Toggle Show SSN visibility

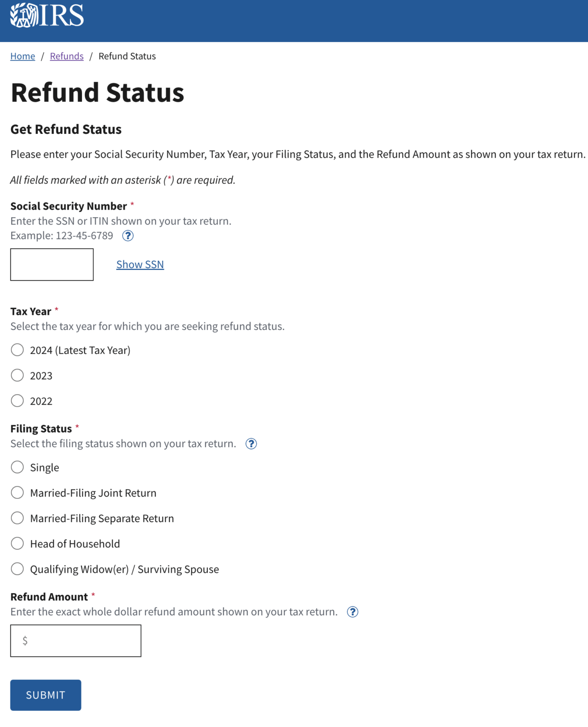tap(140, 264)
